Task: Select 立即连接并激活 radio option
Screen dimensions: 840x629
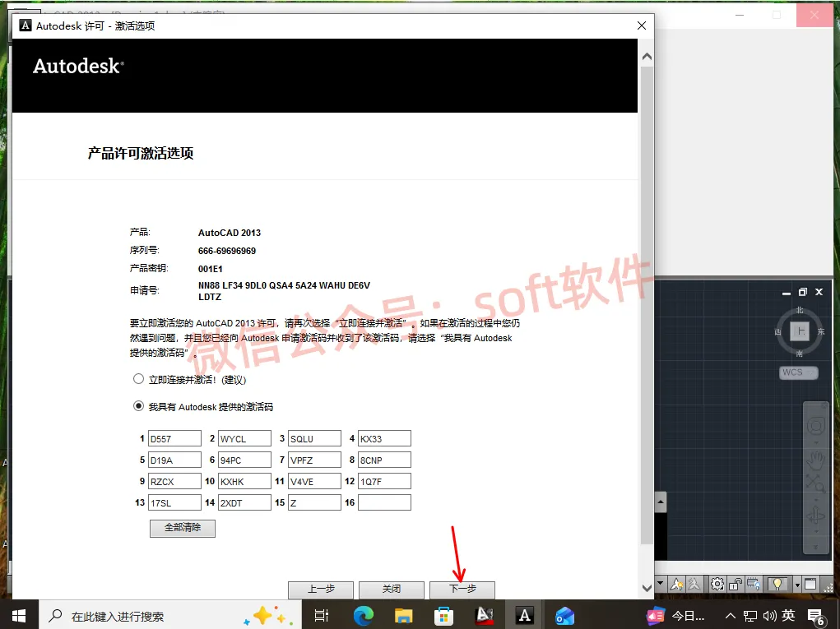Action: (x=138, y=379)
